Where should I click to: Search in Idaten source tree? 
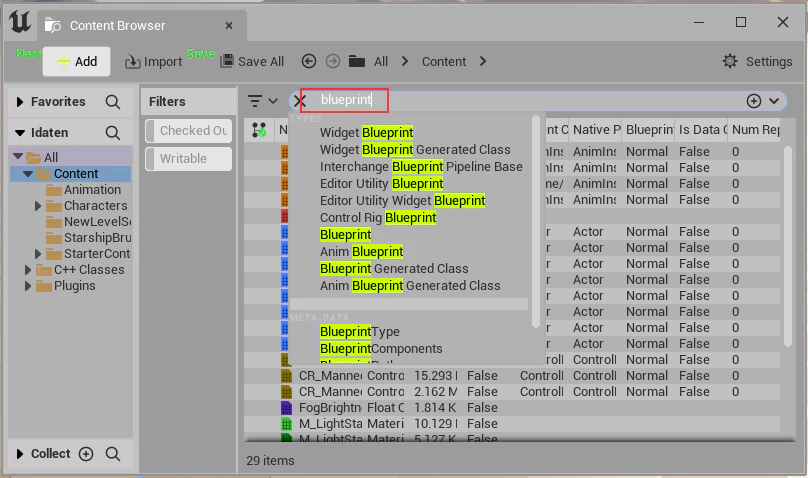coord(113,133)
